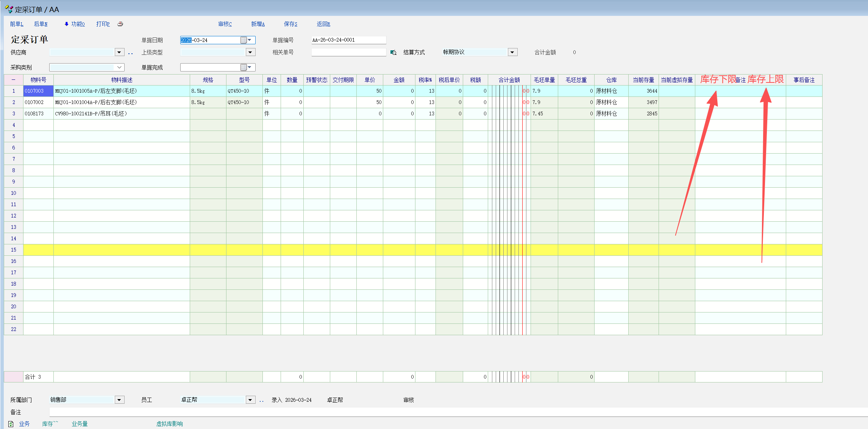
Task: Expand the 供应商 dropdown
Action: pyautogui.click(x=119, y=52)
